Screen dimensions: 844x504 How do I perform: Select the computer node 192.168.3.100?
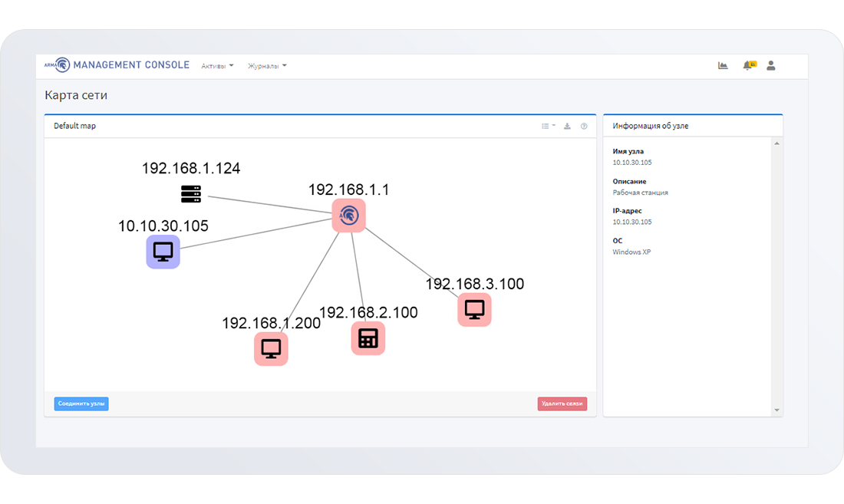point(474,309)
